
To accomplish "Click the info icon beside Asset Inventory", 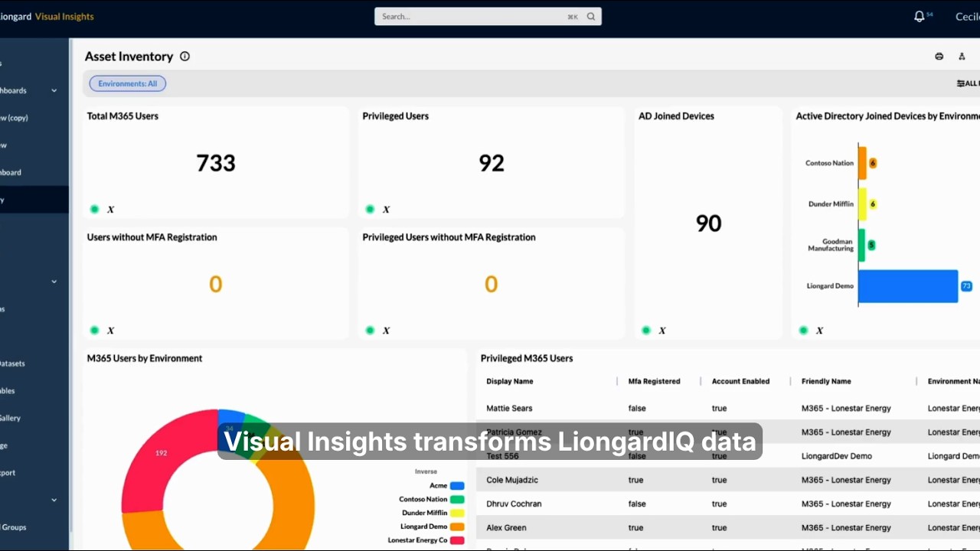I will [x=185, y=57].
